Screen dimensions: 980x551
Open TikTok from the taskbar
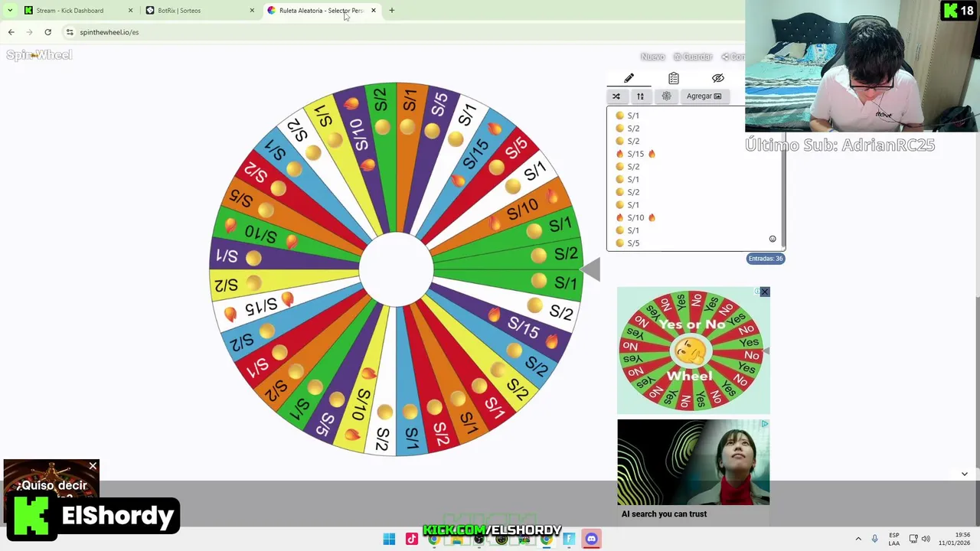pos(412,539)
